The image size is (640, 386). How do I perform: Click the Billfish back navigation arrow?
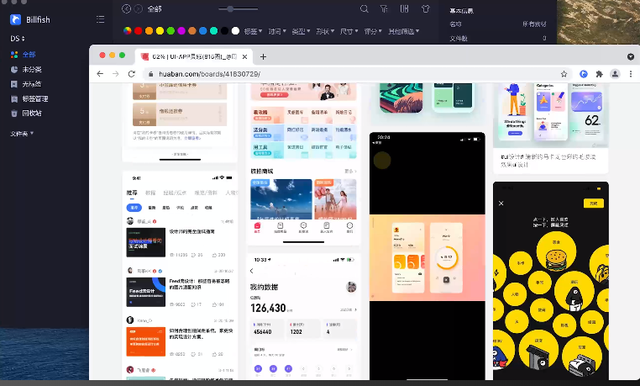pos(127,9)
